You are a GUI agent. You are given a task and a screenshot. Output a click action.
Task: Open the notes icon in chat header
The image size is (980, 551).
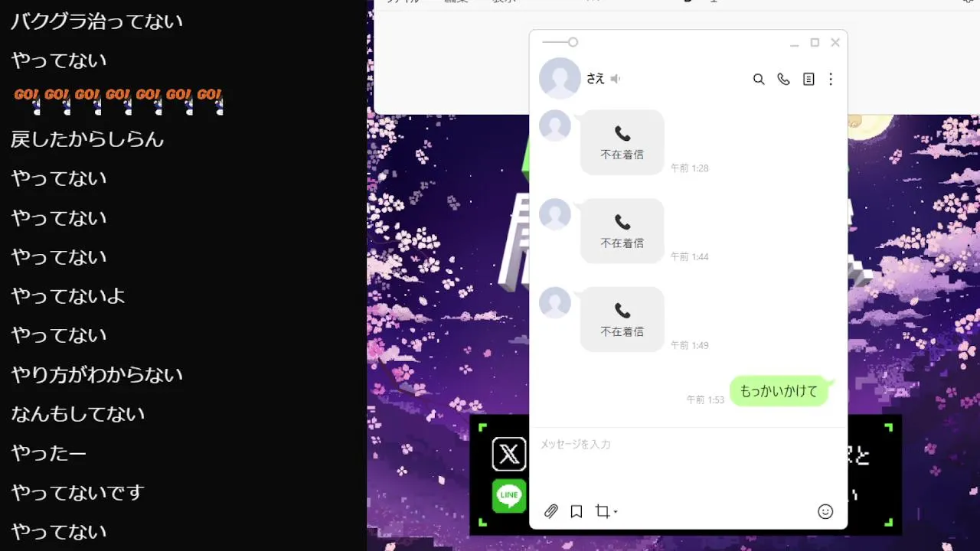(x=808, y=79)
